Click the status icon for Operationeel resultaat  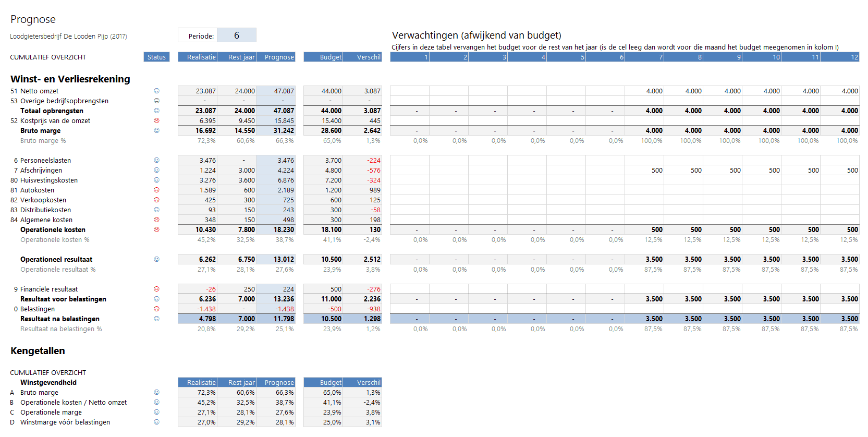pyautogui.click(x=156, y=259)
